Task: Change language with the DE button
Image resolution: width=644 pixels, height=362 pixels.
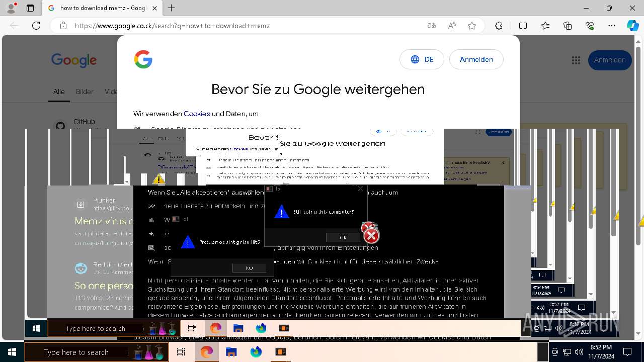Action: click(422, 59)
